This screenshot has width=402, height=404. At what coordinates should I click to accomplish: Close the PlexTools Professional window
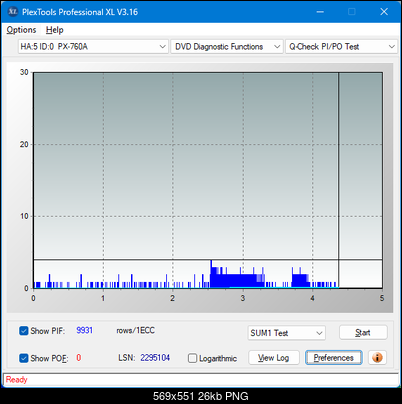[x=384, y=12]
